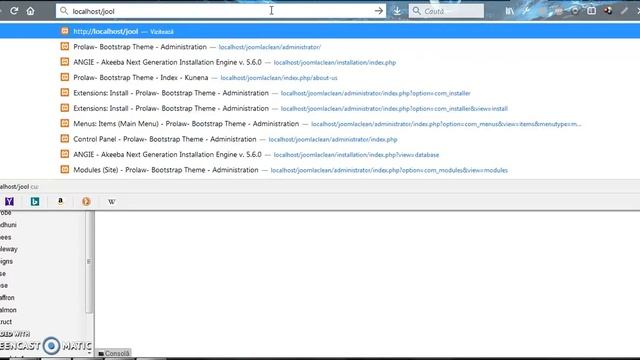Open Control Panel - Prolaw suggestion
Screen dimensions: 640x360
[x=320, y=139]
